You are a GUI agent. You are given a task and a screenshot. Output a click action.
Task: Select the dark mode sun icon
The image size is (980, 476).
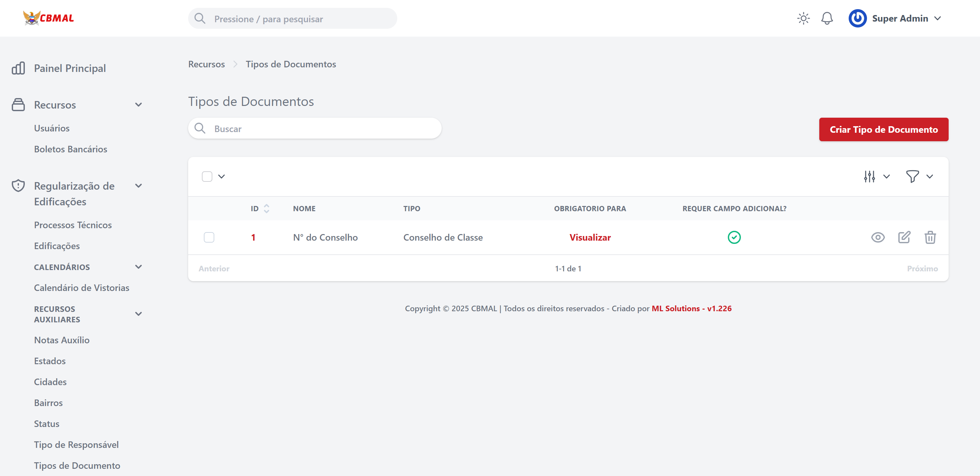point(804,18)
